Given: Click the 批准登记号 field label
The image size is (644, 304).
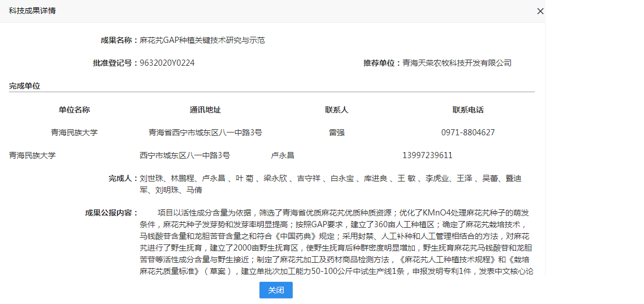Looking at the screenshot, I should [115, 63].
